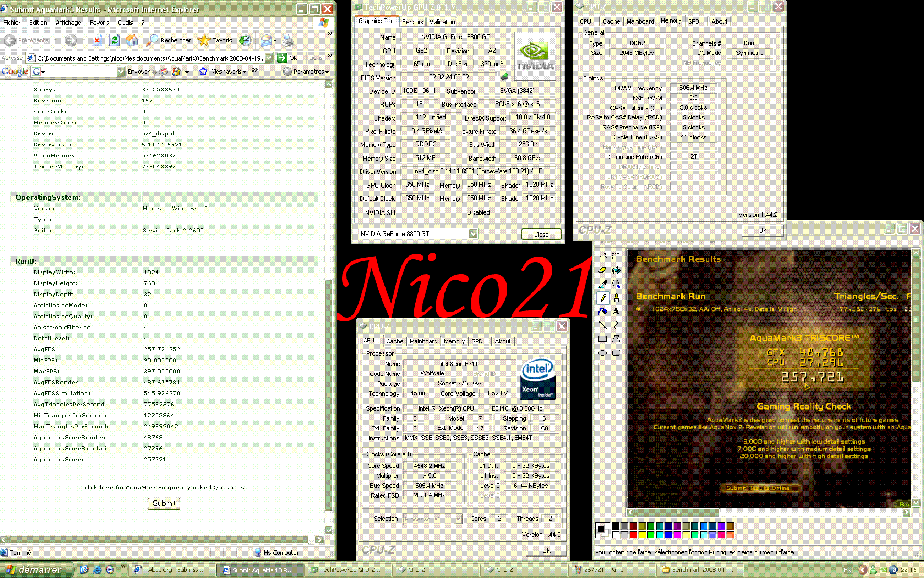Click the démarrer Start button
The width and height of the screenshot is (924, 578).
pos(37,570)
